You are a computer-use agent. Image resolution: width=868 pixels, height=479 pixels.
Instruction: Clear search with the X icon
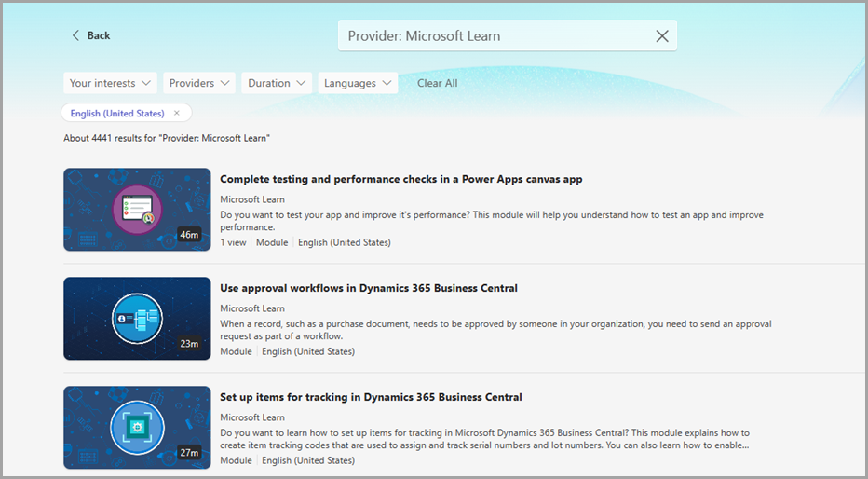662,36
